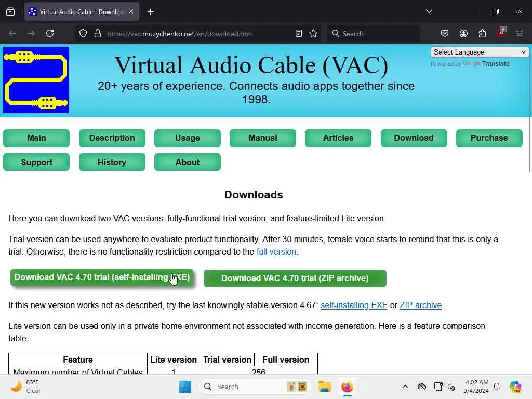Reload the current page
This screenshot has width=532, height=399.
point(50,34)
